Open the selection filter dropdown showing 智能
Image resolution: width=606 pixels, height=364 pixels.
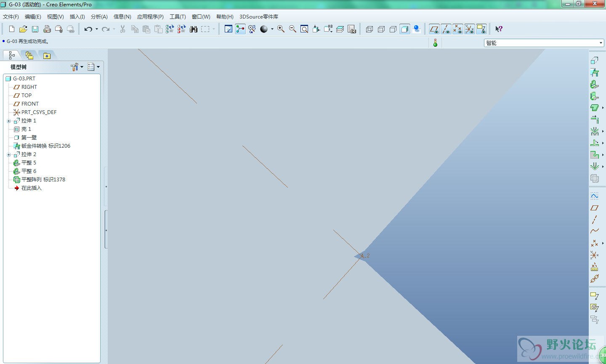point(544,43)
